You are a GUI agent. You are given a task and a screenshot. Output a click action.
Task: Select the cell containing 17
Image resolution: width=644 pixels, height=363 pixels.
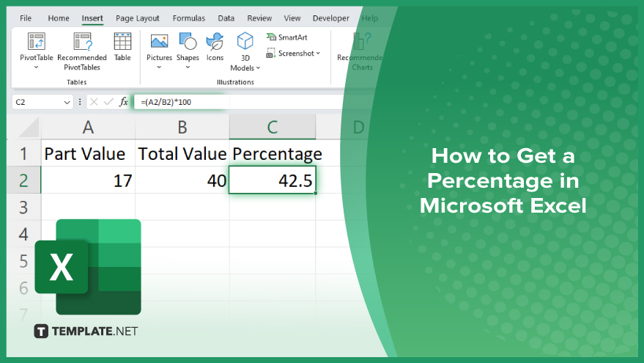[88, 180]
